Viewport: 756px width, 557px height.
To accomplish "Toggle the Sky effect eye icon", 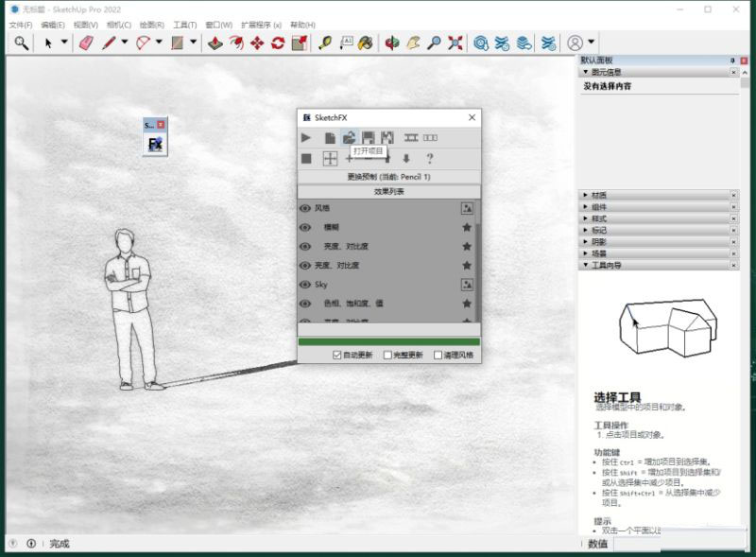I will click(x=304, y=285).
